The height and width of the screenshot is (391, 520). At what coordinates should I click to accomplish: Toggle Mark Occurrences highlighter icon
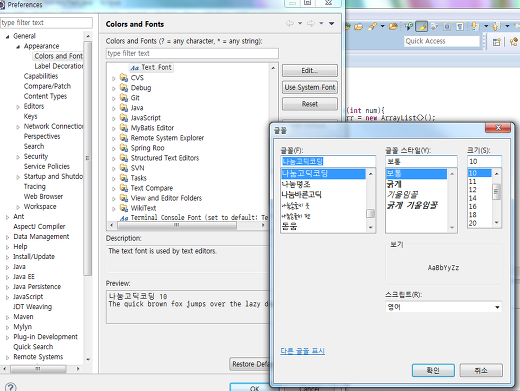[x=422, y=26]
